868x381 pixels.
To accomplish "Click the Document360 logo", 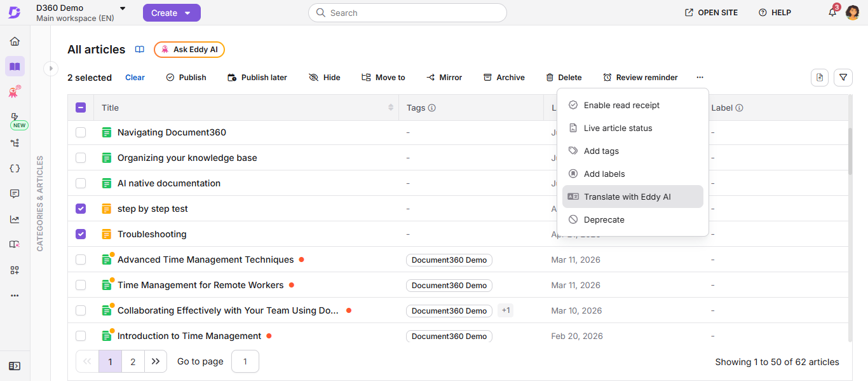I will 15,13.
